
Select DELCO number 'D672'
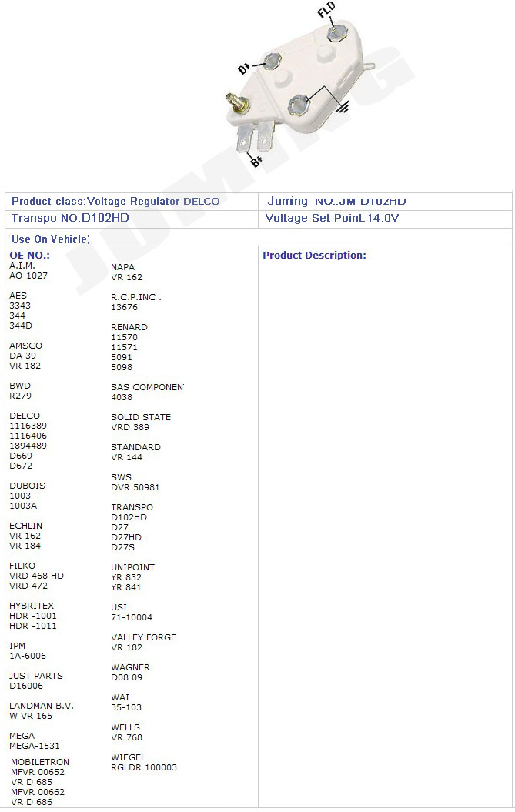[21, 466]
